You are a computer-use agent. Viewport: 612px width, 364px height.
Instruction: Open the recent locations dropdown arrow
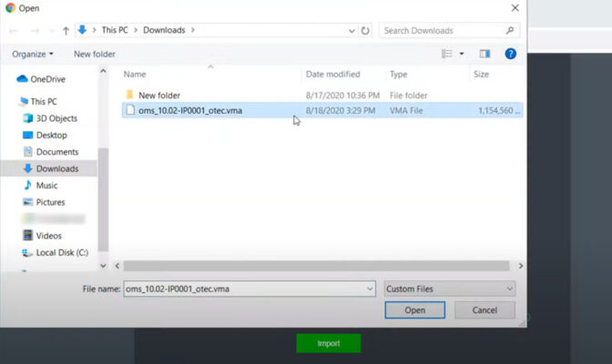click(x=52, y=30)
